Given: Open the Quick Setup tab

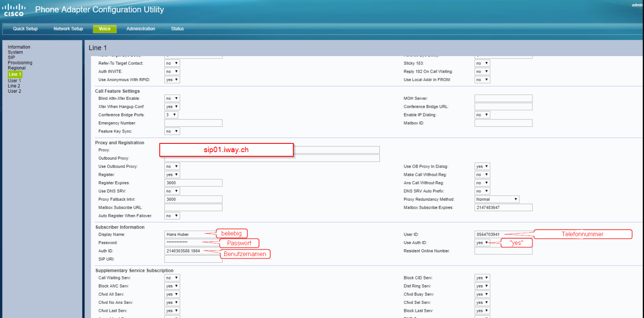Looking at the screenshot, I should point(25,29).
